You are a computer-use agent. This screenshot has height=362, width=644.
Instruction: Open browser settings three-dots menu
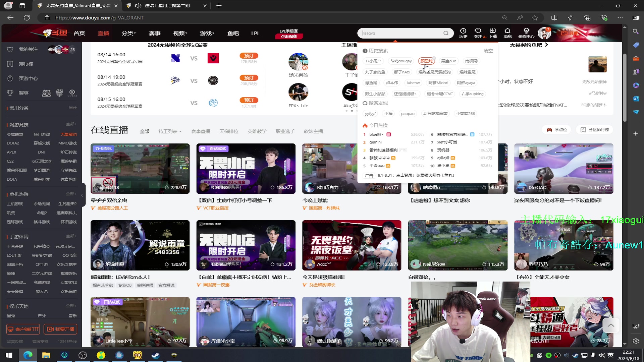(620, 18)
